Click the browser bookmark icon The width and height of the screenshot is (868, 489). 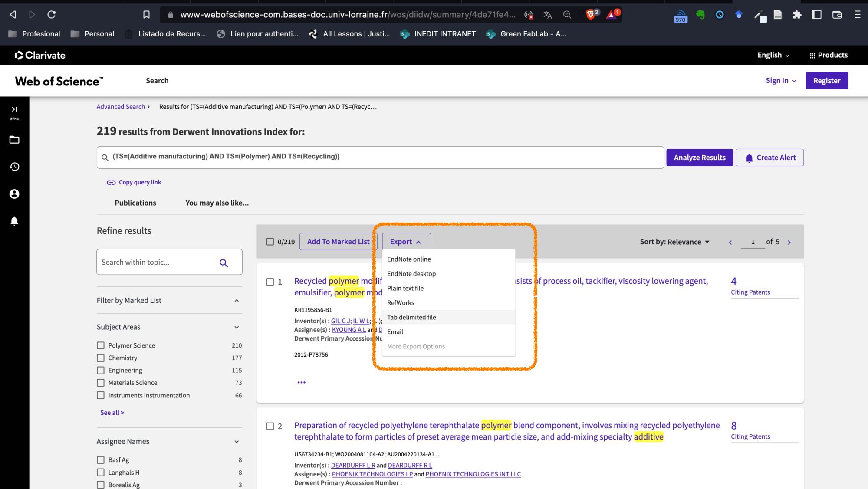(146, 15)
